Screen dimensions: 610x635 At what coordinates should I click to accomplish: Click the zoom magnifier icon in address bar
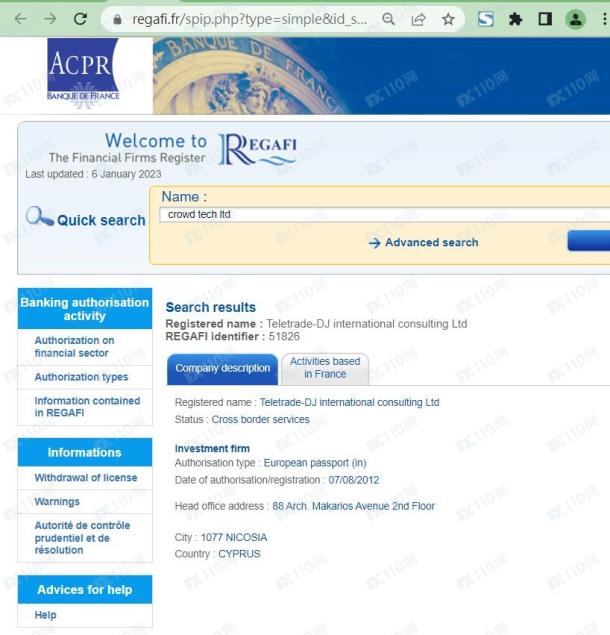pos(388,19)
